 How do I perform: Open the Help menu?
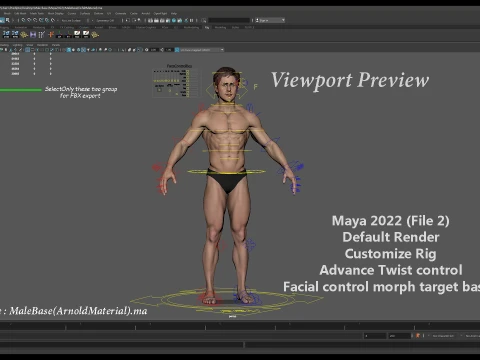tap(174, 13)
